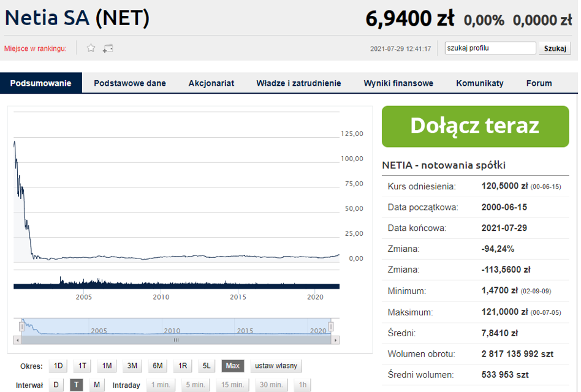Set chart period to 1M
581x392 pixels.
tap(107, 366)
